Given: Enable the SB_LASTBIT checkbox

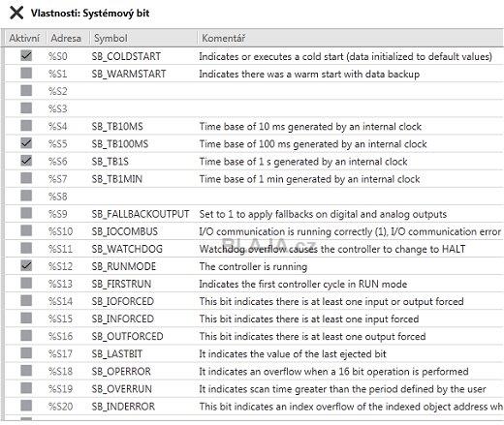Looking at the screenshot, I should tap(26, 352).
